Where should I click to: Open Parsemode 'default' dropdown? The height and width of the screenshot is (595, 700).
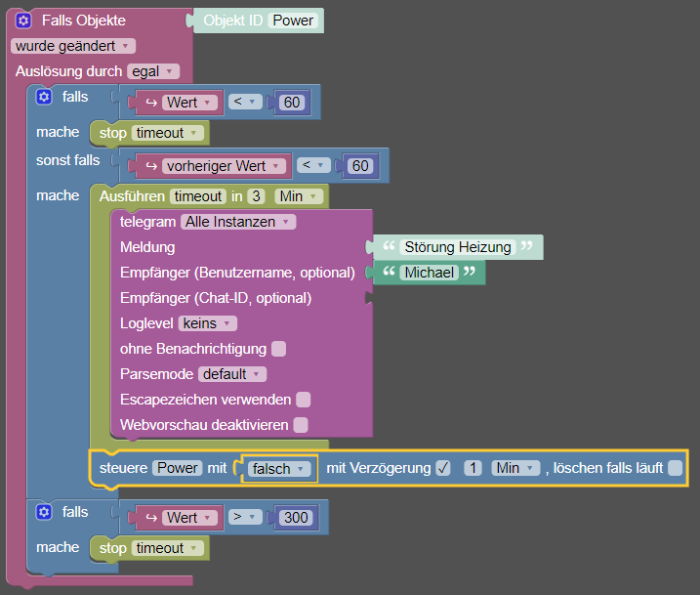(x=232, y=374)
